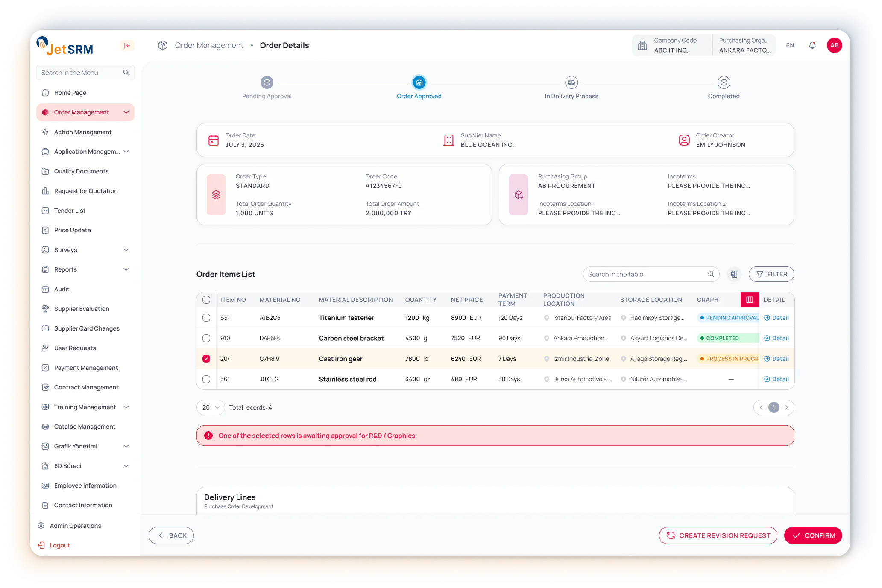The width and height of the screenshot is (882, 588).
Task: Open Detail link for Stainless steel rod
Action: (x=776, y=379)
